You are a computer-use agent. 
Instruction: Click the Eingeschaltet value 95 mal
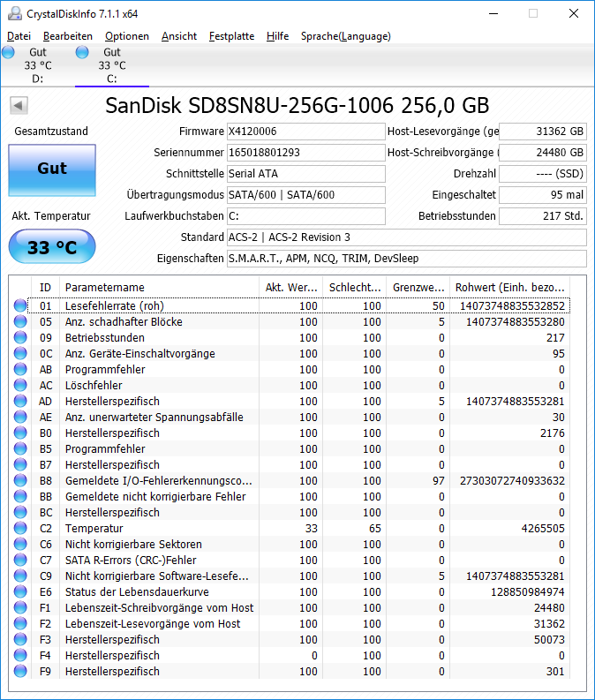pyautogui.click(x=543, y=195)
